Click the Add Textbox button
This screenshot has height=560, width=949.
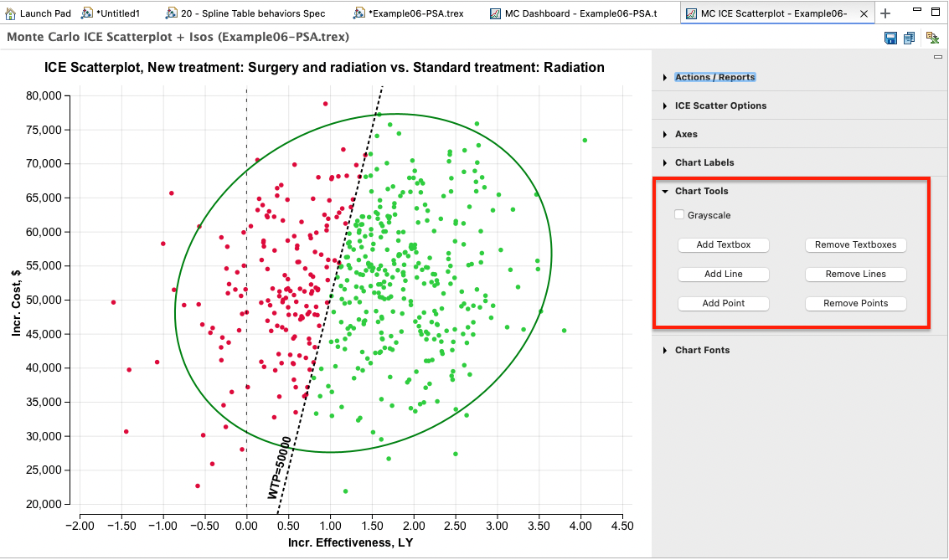pos(723,244)
